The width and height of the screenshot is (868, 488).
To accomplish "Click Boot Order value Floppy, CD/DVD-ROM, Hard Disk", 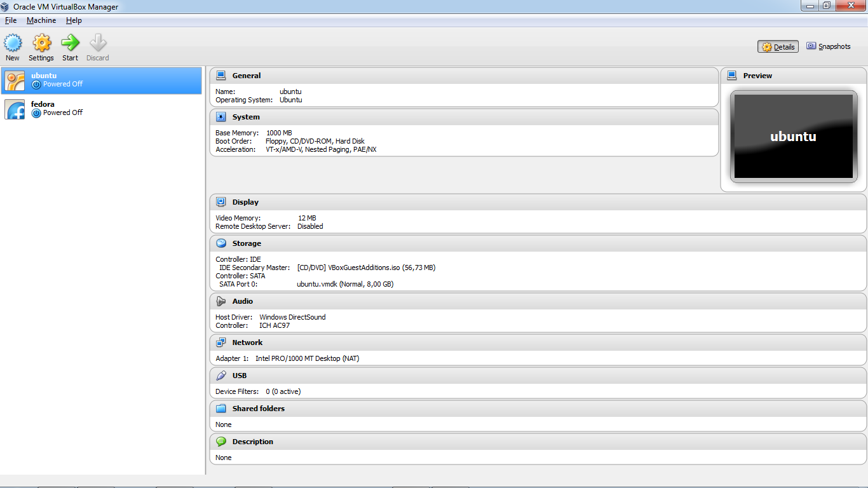I will point(315,141).
